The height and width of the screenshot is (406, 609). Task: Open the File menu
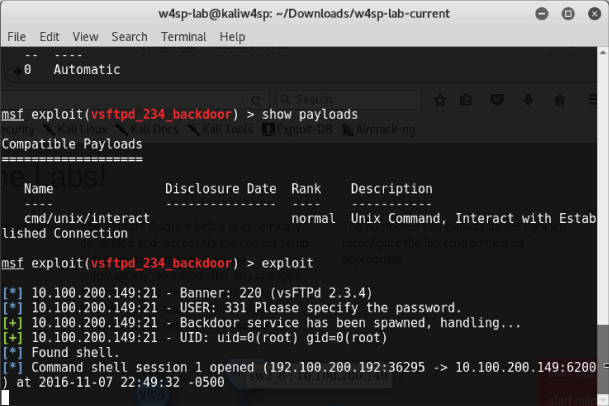pos(17,37)
